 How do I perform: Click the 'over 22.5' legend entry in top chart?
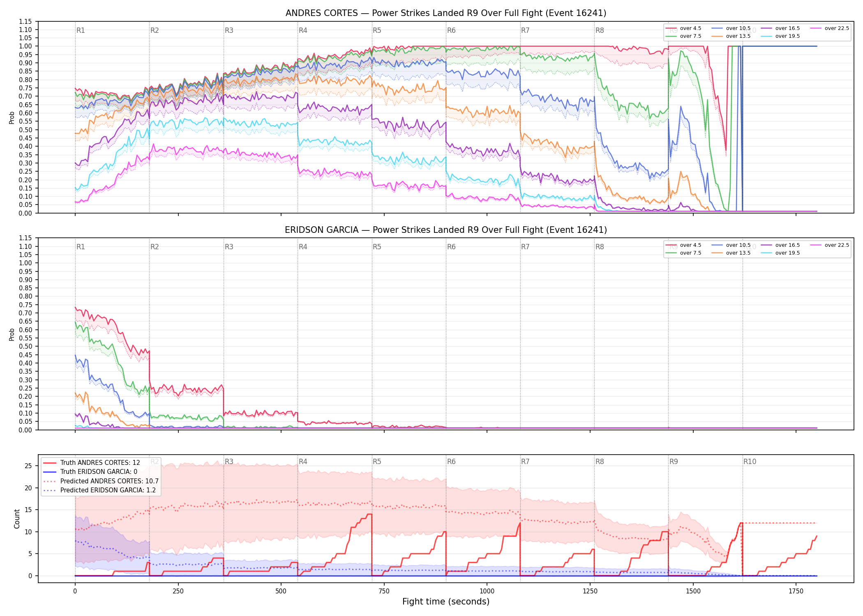829,28
